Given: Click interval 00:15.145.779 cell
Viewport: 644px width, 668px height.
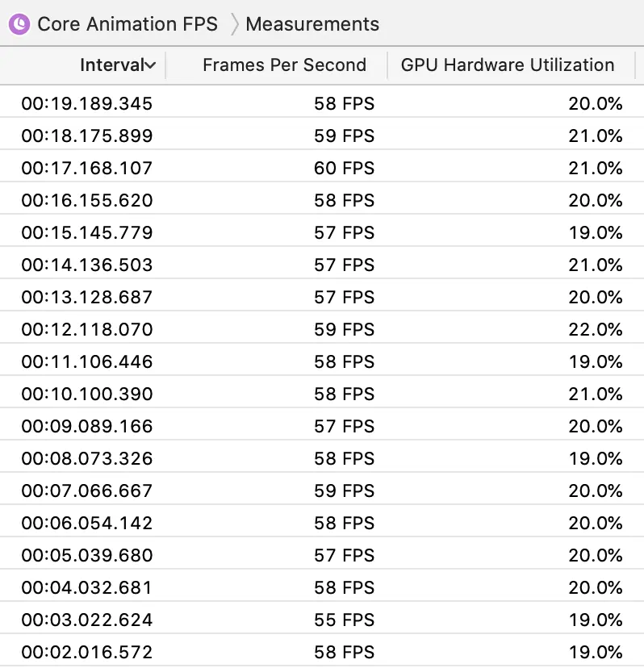Looking at the screenshot, I should 87,232.
